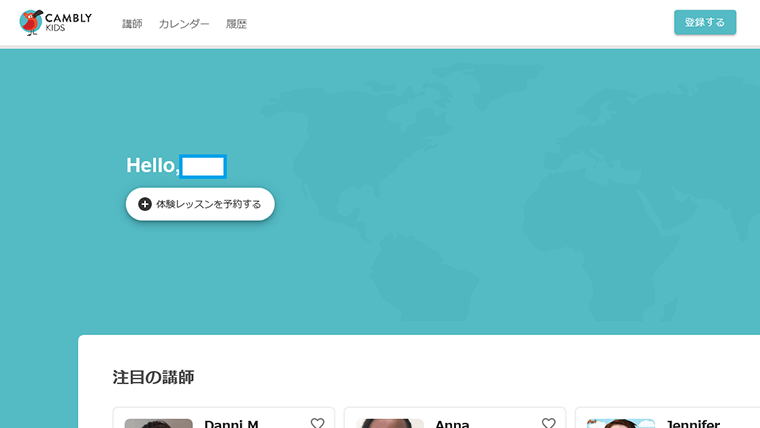Open the 履歴 menu item

[236, 24]
